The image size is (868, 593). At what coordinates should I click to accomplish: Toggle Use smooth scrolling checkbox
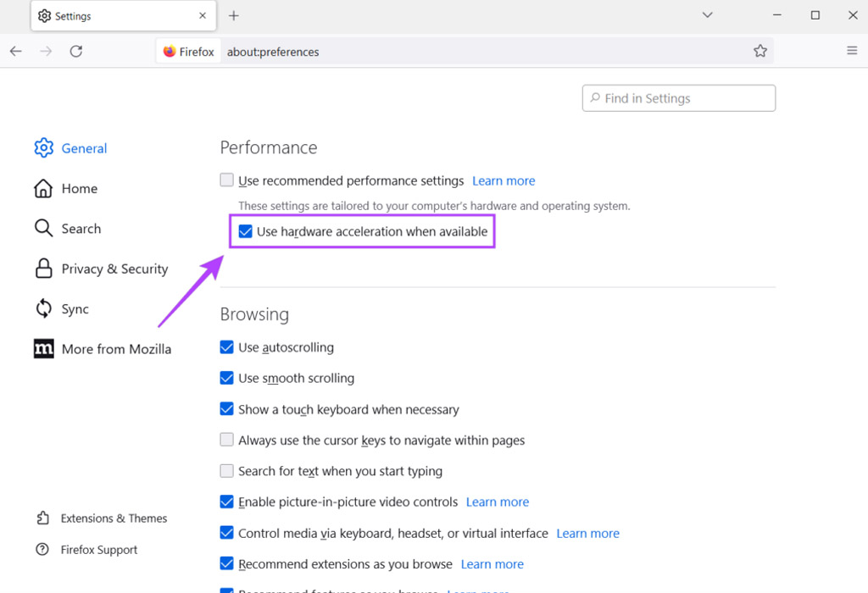tap(226, 378)
